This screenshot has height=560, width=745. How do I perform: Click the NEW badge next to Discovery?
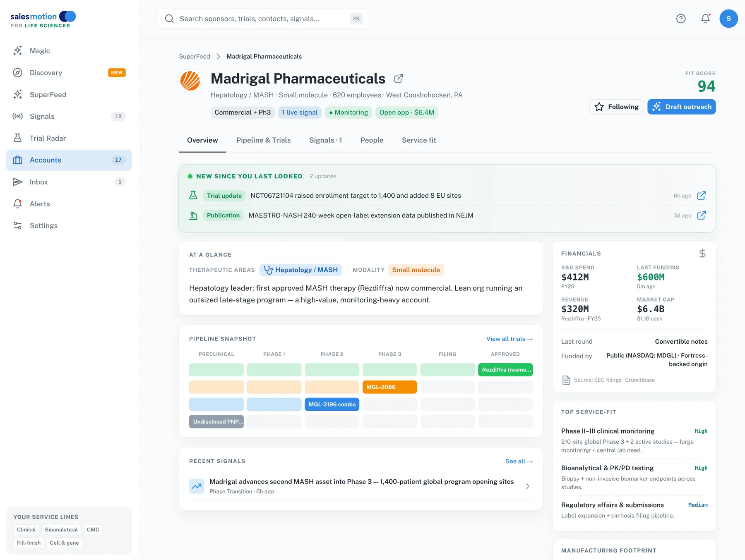117,73
